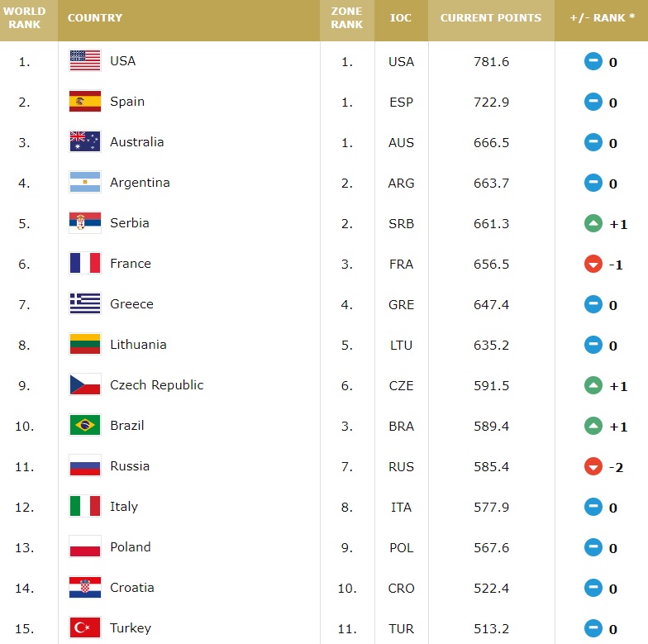Click the Poland country name
This screenshot has width=648, height=644.
click(131, 547)
